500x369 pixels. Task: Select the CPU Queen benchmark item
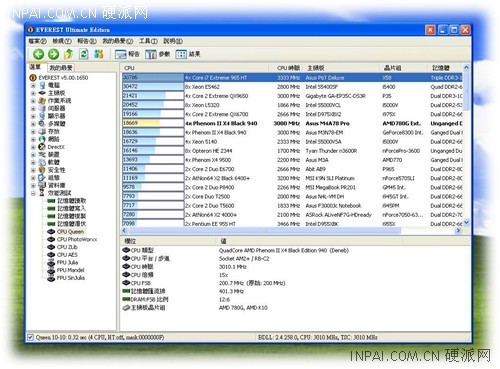click(70, 231)
